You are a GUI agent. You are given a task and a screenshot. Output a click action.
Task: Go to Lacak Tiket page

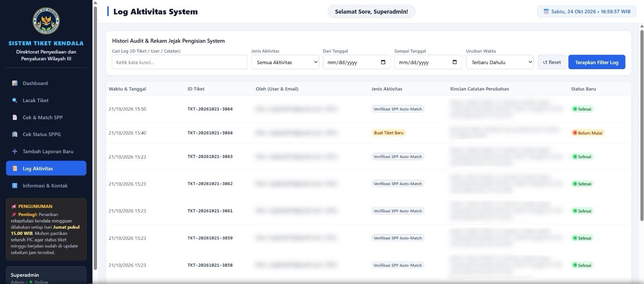46,101
